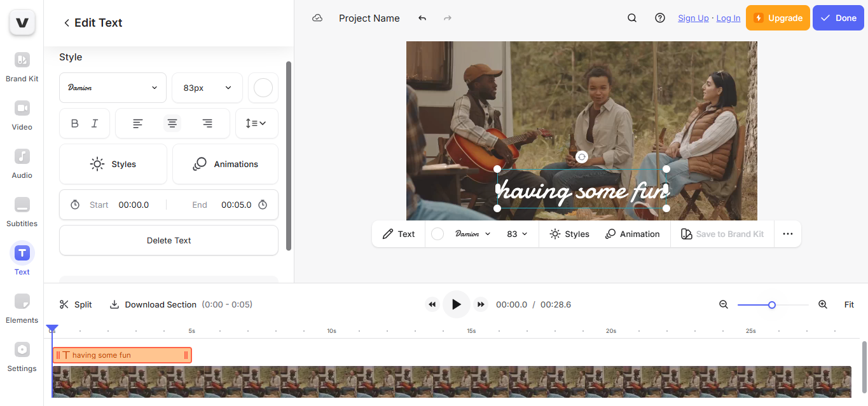
Task: Open the Brand Kit sidebar panel
Action: [22, 67]
